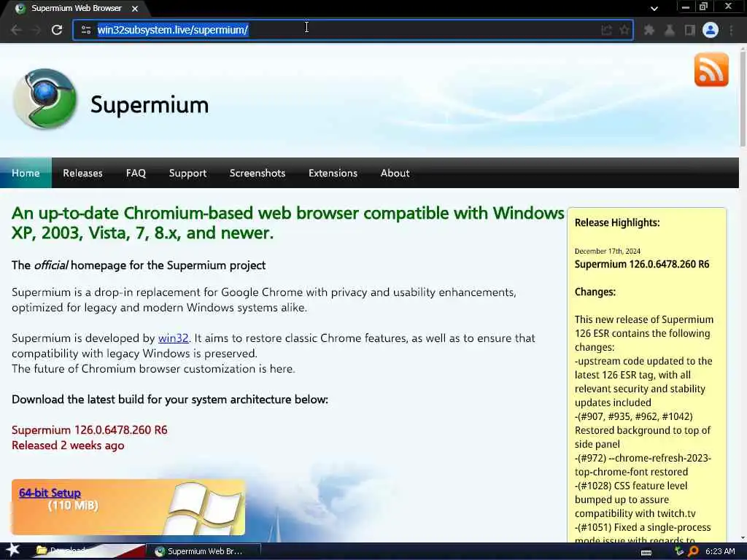
Task: Click the Windows flag image on download banner
Action: coord(203,507)
